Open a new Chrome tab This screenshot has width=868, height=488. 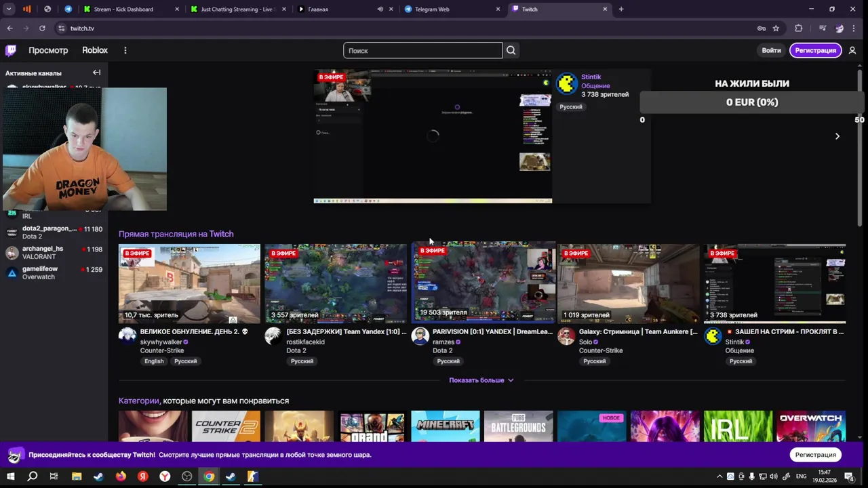point(621,9)
